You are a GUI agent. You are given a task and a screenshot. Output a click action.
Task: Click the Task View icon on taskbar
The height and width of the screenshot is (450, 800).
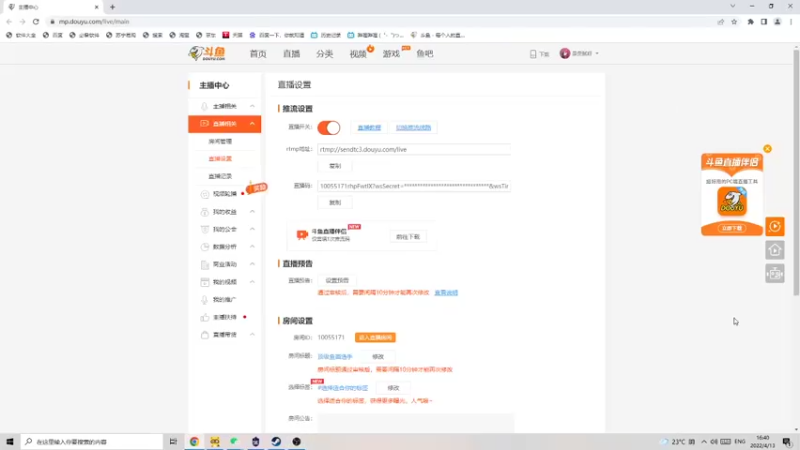[173, 441]
